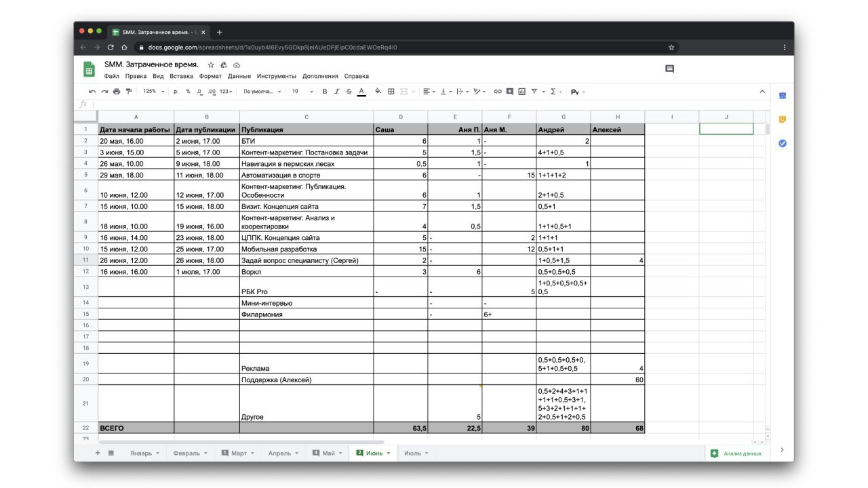Open the Вставка menu
This screenshot has width=868, height=488.
coord(181,77)
